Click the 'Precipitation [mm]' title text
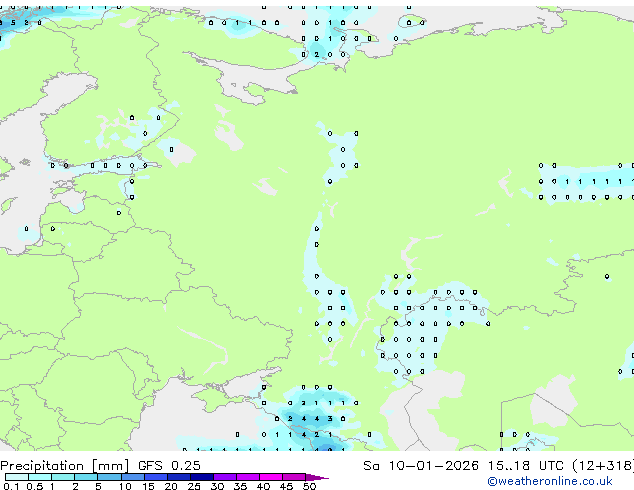This screenshot has height=490, width=634. pyautogui.click(x=65, y=466)
